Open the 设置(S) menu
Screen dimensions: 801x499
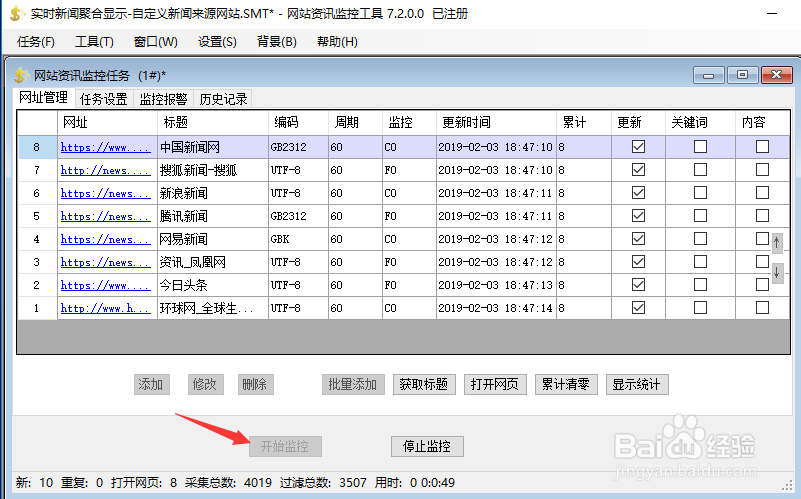click(217, 42)
